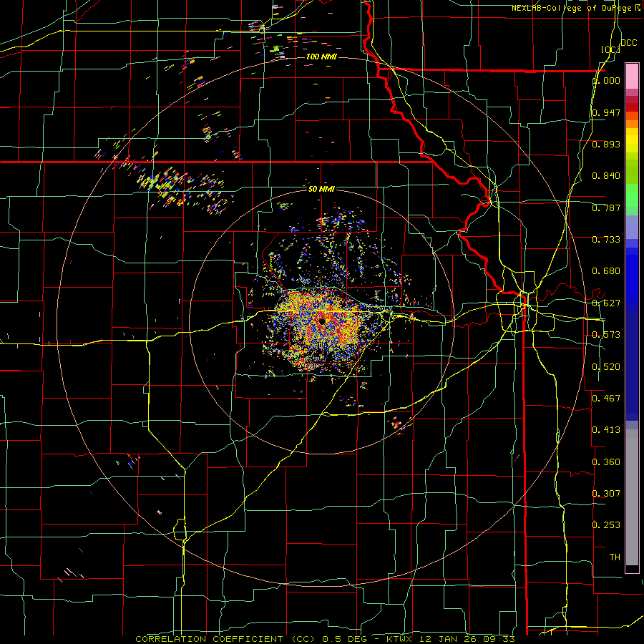Click the 50 NMI range ring label
Screen dimensions: 644x644
321,189
